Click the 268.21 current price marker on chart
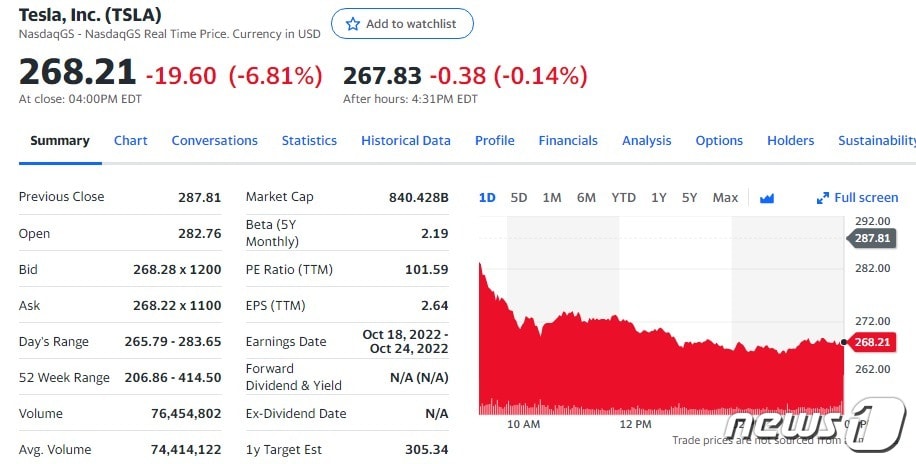Viewport: 916px width, 464px height. tap(872, 342)
